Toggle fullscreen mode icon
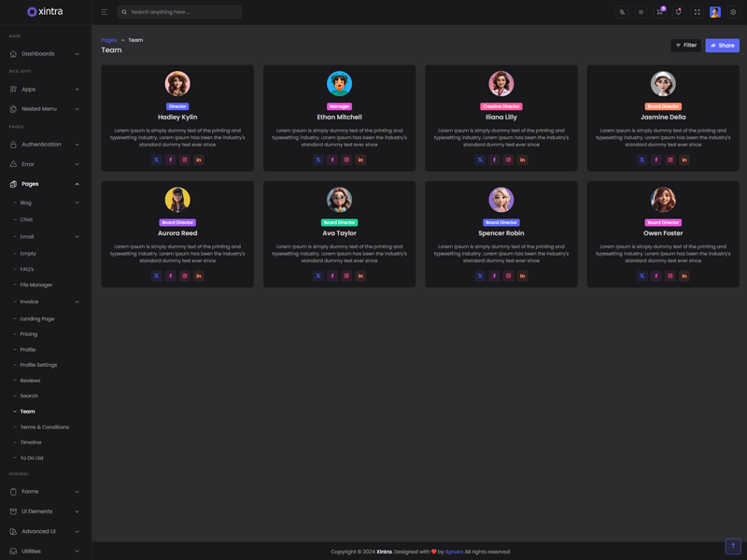This screenshot has height=560, width=747. tap(697, 12)
